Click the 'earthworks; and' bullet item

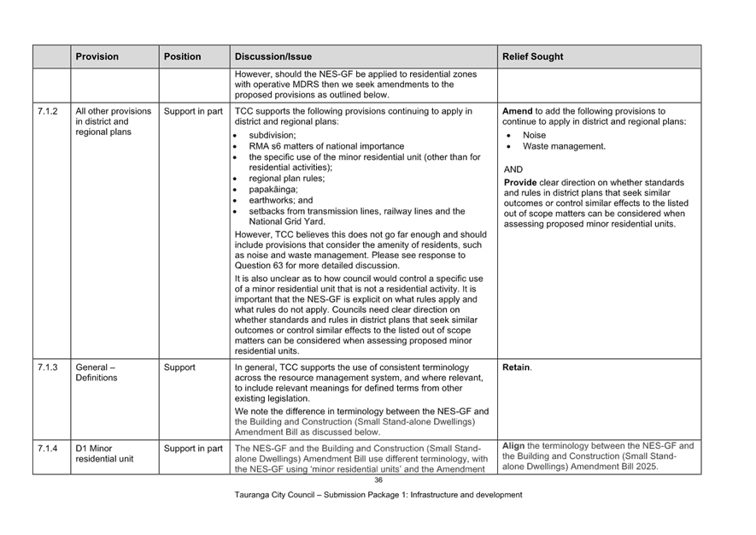coord(280,200)
